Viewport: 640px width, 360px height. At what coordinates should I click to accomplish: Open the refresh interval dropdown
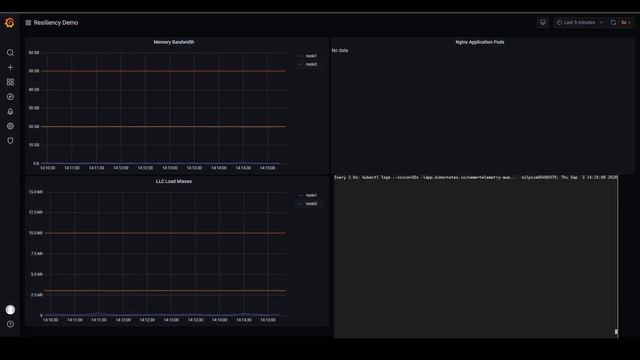coord(626,22)
